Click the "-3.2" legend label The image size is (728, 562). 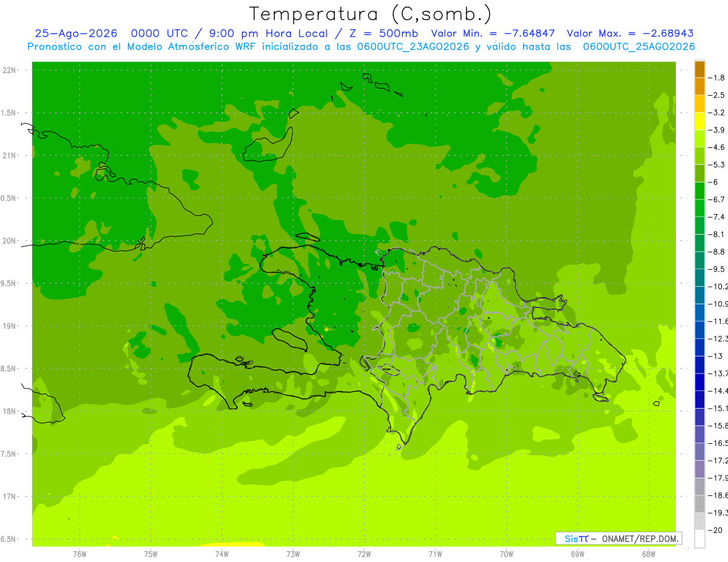[718, 113]
